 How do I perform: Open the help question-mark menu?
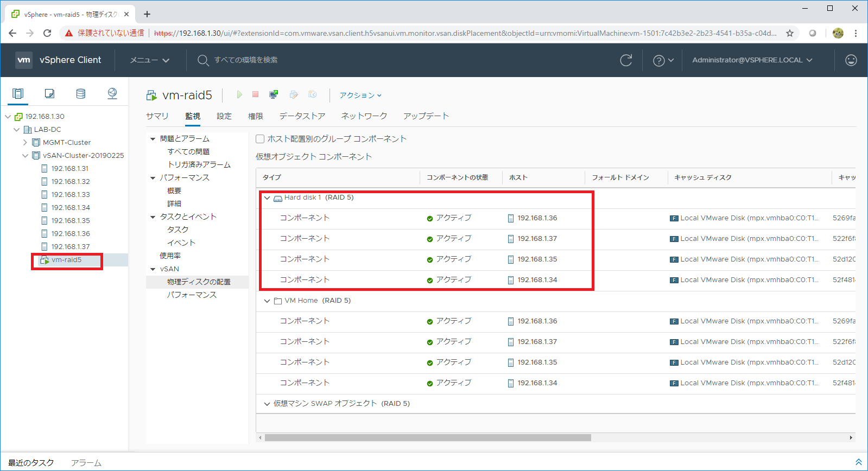663,60
